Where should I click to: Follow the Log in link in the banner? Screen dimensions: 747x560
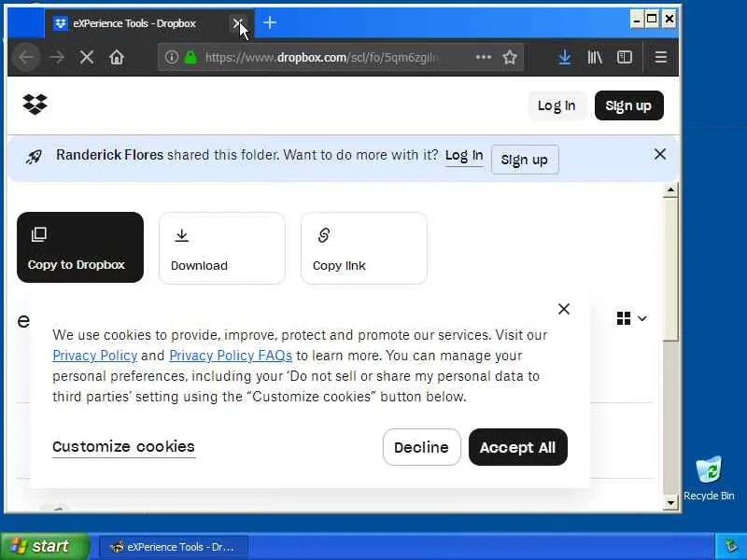coord(464,156)
